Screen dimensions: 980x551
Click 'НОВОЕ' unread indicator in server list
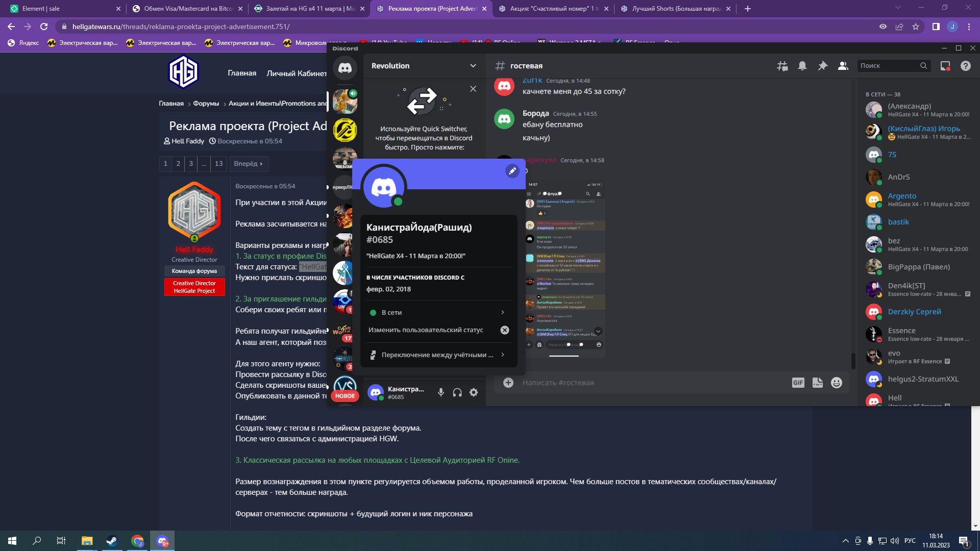coord(345,396)
